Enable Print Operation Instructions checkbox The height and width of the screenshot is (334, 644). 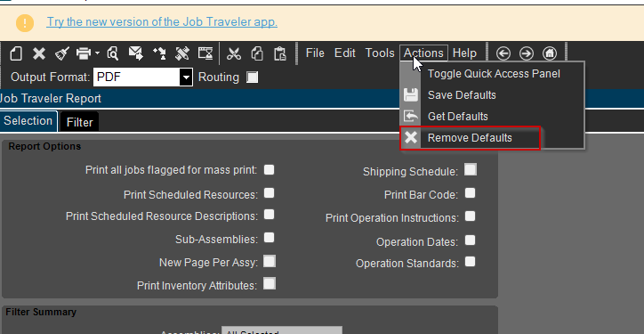(x=471, y=216)
